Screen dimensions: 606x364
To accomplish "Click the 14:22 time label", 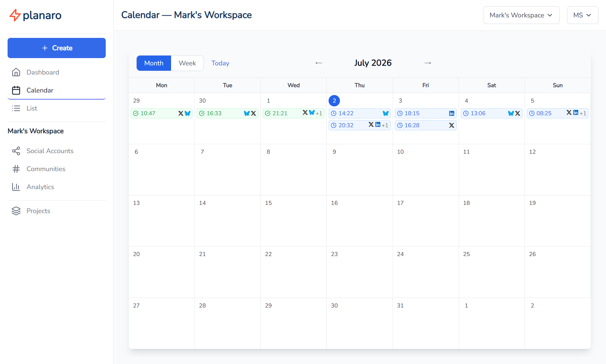I will tap(346, 113).
